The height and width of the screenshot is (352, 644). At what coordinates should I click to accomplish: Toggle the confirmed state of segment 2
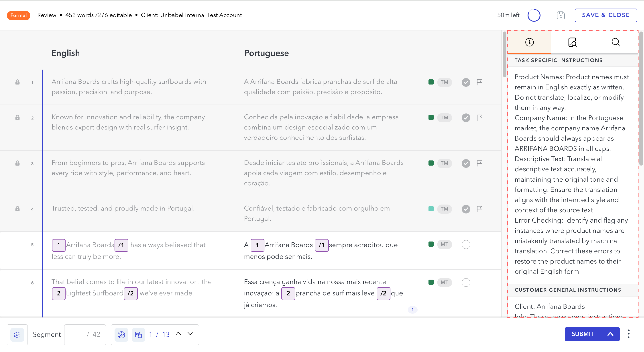click(466, 117)
